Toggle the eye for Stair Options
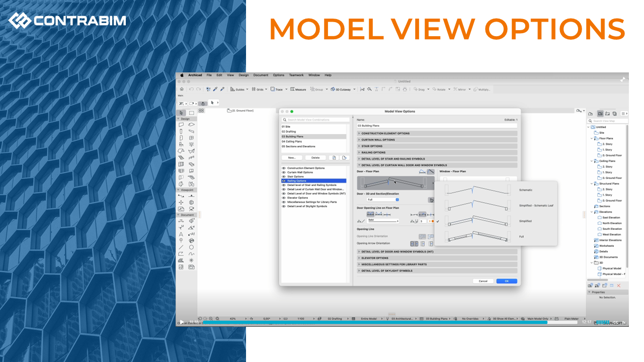The image size is (644, 362). [x=284, y=176]
